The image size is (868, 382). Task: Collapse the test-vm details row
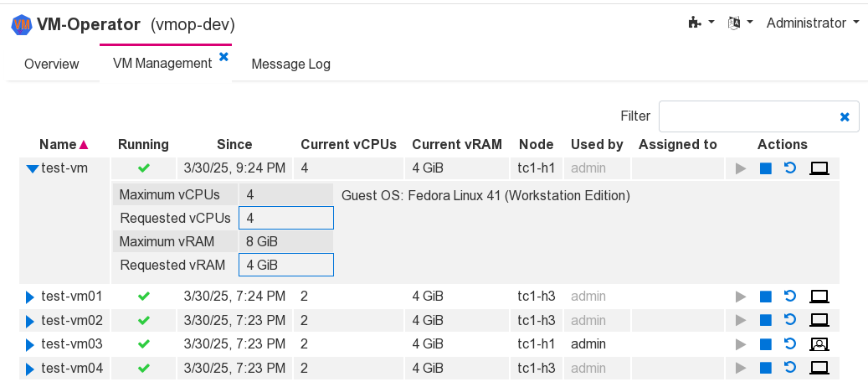pos(33,168)
